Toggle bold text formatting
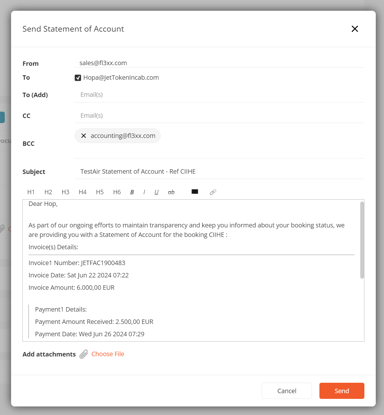 point(132,192)
